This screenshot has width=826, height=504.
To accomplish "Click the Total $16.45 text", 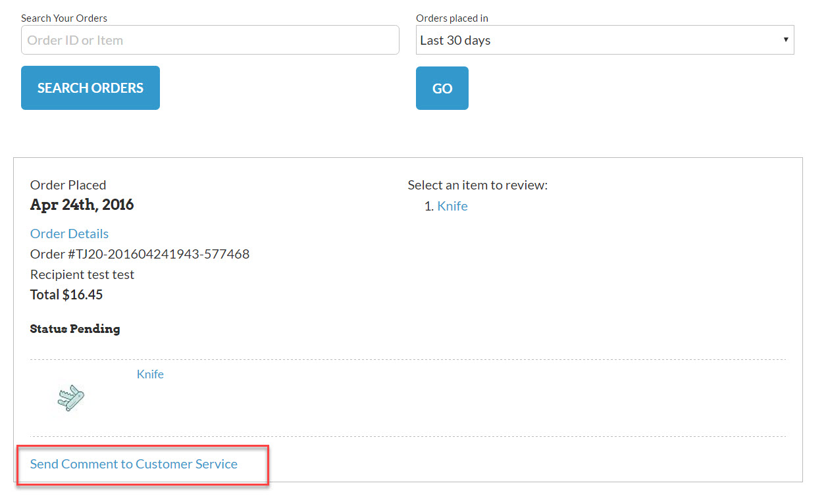I will click(x=66, y=295).
